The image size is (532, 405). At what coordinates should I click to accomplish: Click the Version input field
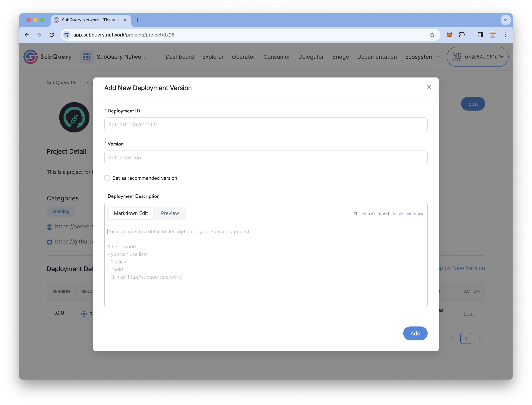tap(266, 157)
